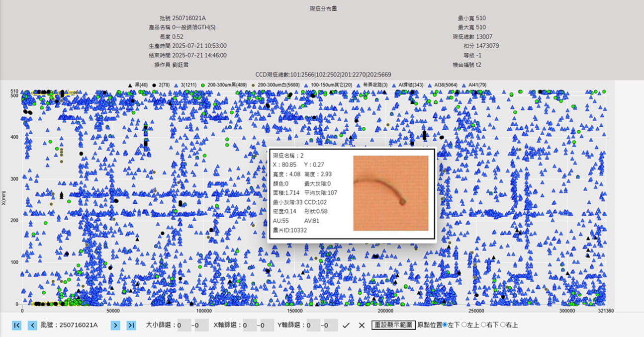Toggle the AI38(5064) legend series
Screen dimensions: 644x337
(x=446, y=85)
